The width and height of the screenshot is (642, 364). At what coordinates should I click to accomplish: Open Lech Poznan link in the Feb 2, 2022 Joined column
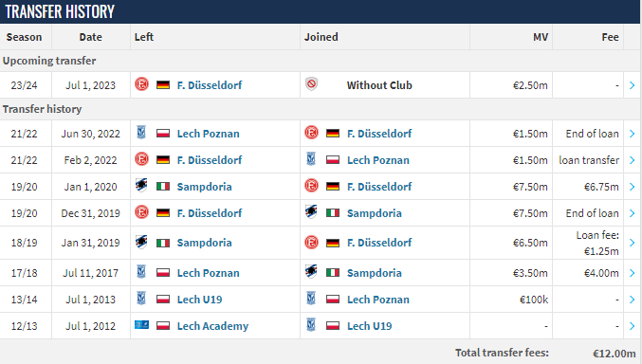pos(378,160)
